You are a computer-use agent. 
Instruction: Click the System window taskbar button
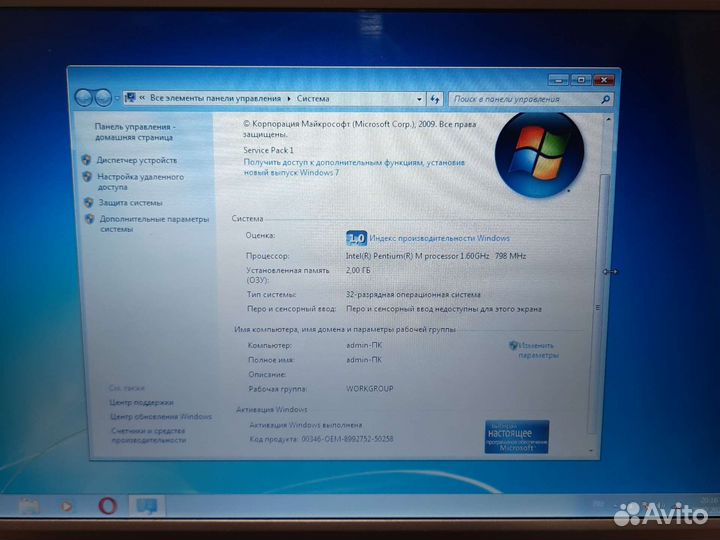tap(146, 506)
